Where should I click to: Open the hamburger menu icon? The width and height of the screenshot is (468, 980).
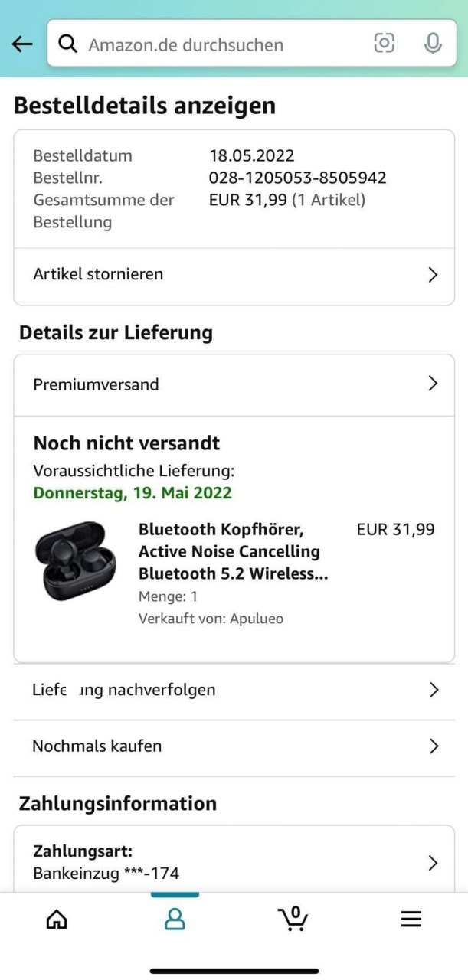coord(411,919)
